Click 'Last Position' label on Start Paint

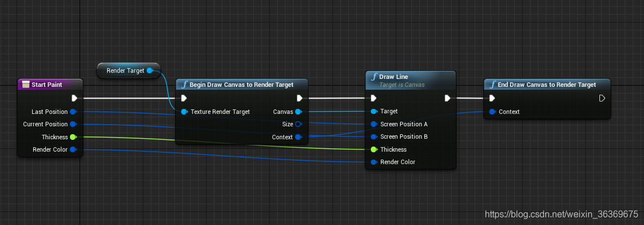pyautogui.click(x=49, y=112)
